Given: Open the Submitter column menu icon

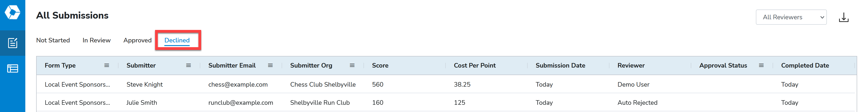Looking at the screenshot, I should tap(188, 65).
